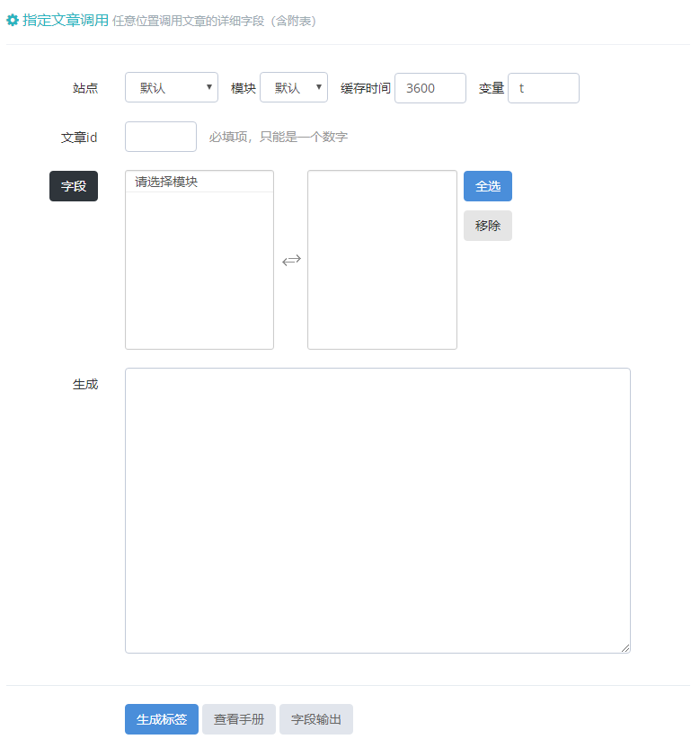700x748 pixels.
Task: Click the dark 字段 button
Action: [x=74, y=186]
